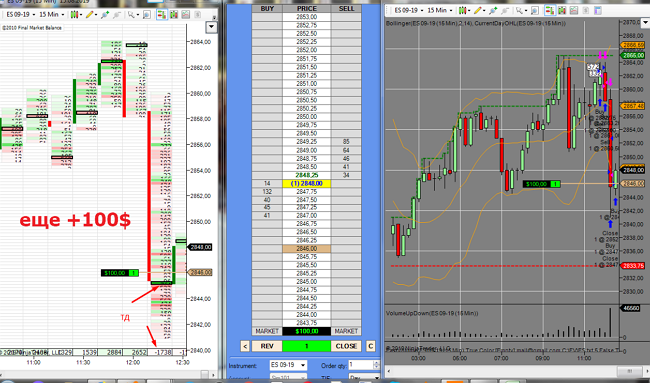This screenshot has height=383, width=650.
Task: Click the 2850,00 price row in ladder
Action: point(307,116)
